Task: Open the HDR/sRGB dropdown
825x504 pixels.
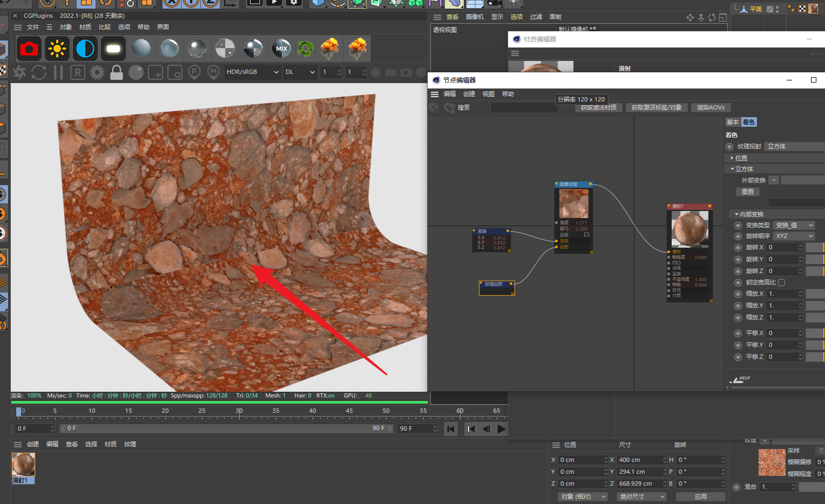Action: click(252, 72)
